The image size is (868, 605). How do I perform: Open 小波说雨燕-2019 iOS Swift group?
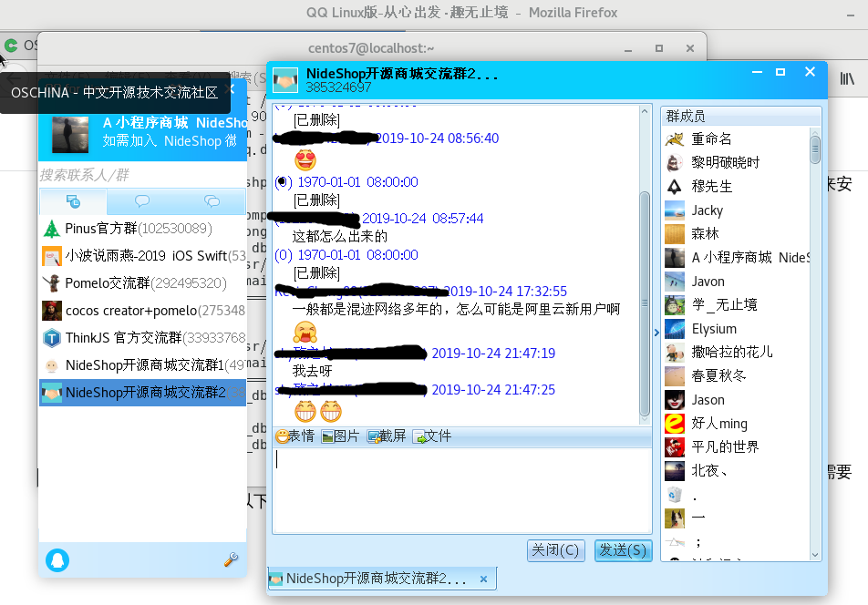(x=142, y=256)
